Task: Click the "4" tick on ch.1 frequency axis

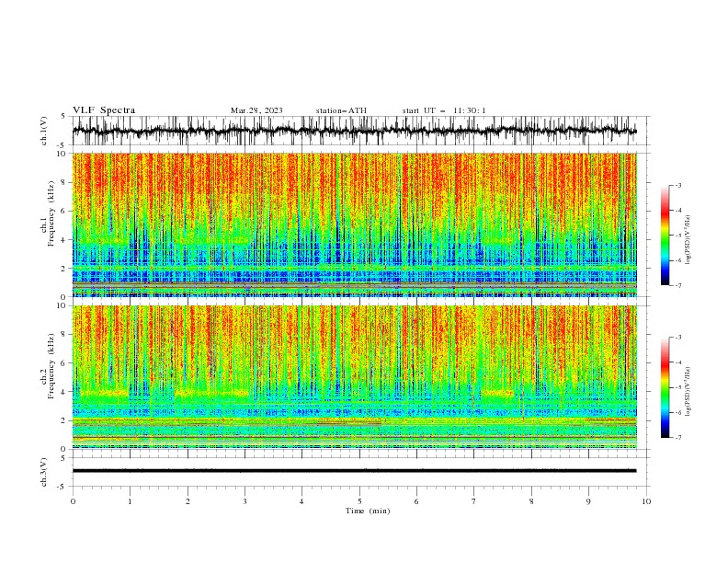Action: 64,240
